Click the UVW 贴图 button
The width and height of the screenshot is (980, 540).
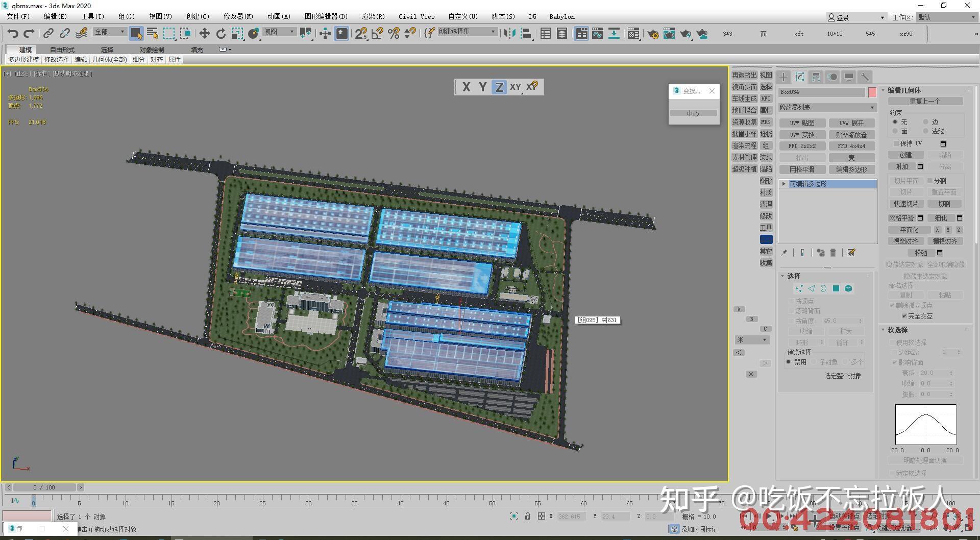pyautogui.click(x=802, y=122)
